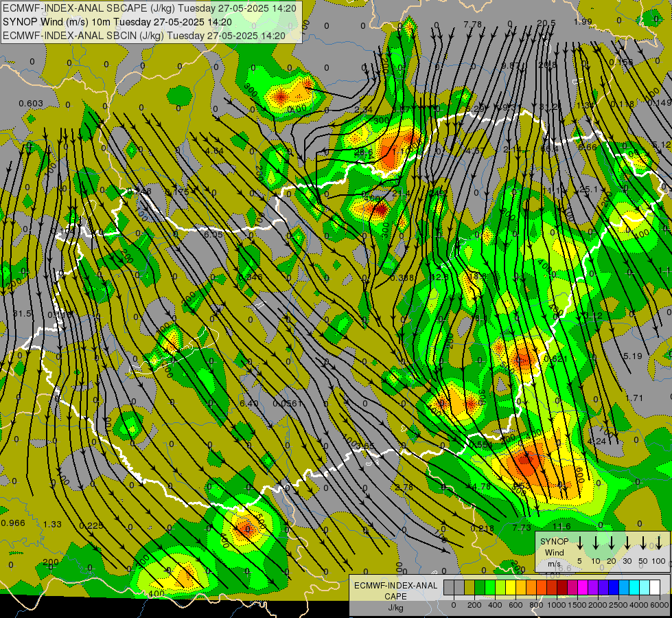Click the map value 2.78
Screen dimensions: 672x618
click(x=404, y=488)
